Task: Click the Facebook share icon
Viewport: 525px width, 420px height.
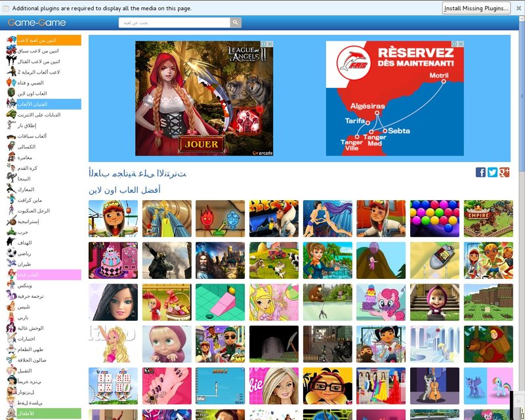Action: (480, 172)
